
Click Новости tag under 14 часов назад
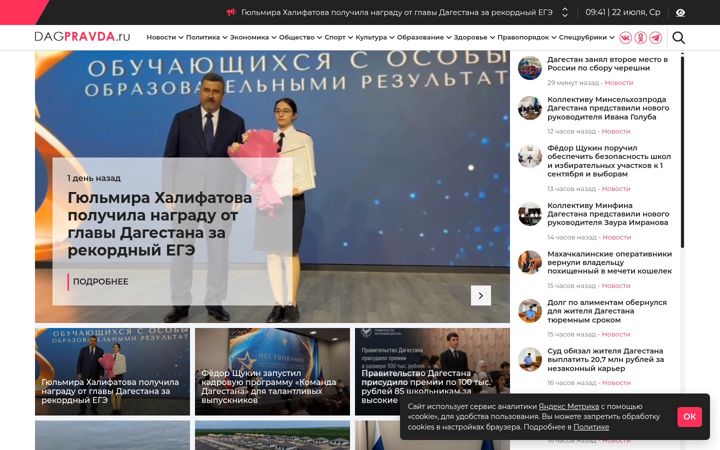[x=617, y=238]
